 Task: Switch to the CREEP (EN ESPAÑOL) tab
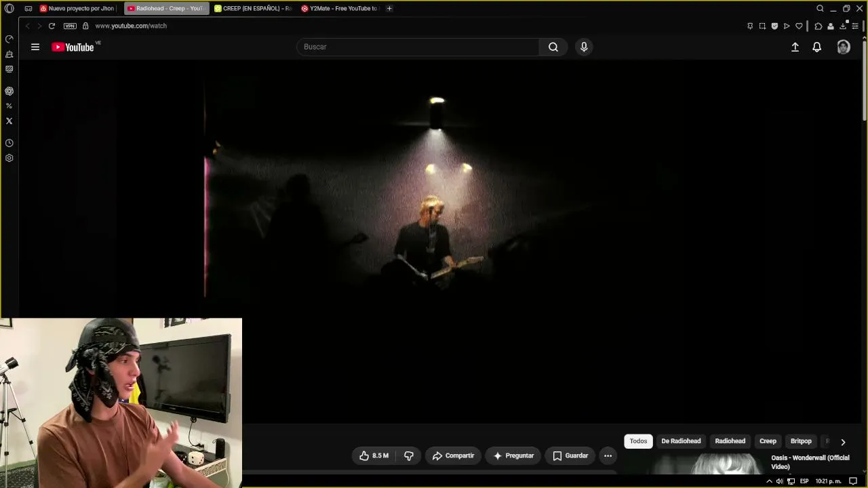pos(252,8)
